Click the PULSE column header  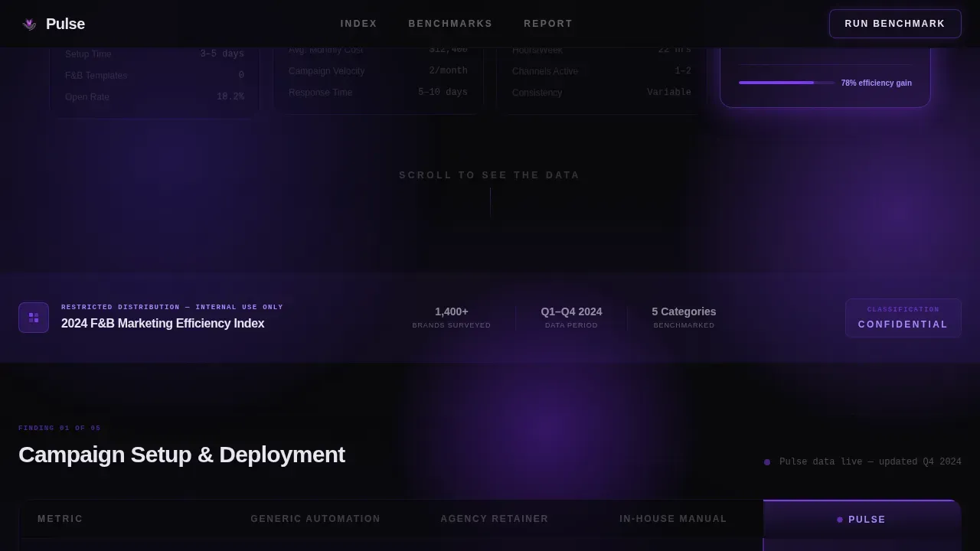click(862, 520)
